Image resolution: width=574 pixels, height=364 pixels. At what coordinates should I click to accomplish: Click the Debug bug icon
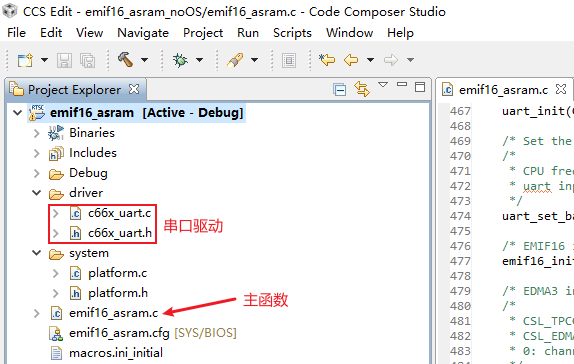coord(180,60)
